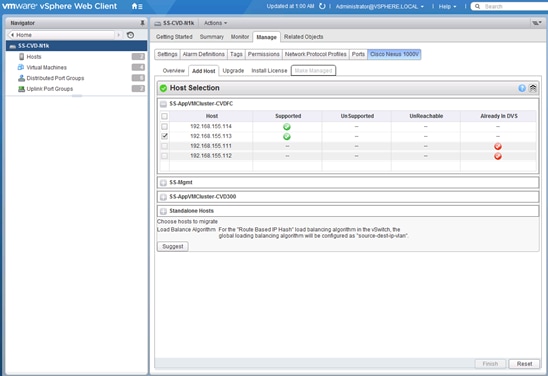Viewport: 548px width, 376px height.
Task: Open the Settings sub-tab
Action: click(x=167, y=54)
